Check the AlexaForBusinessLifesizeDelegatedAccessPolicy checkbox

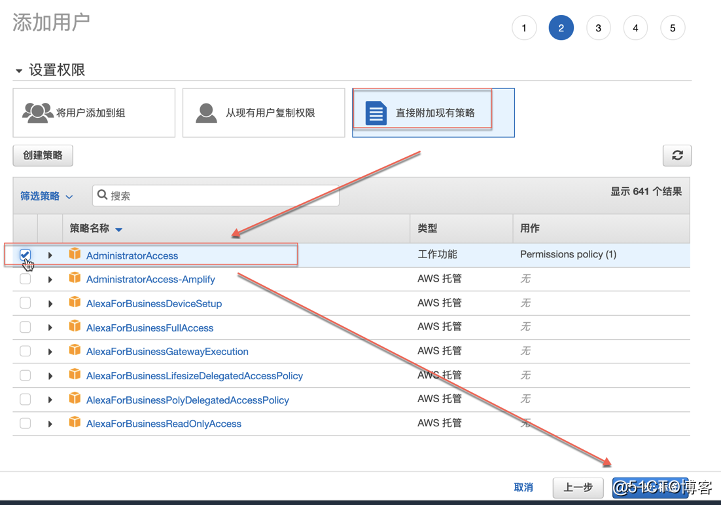tap(25, 375)
